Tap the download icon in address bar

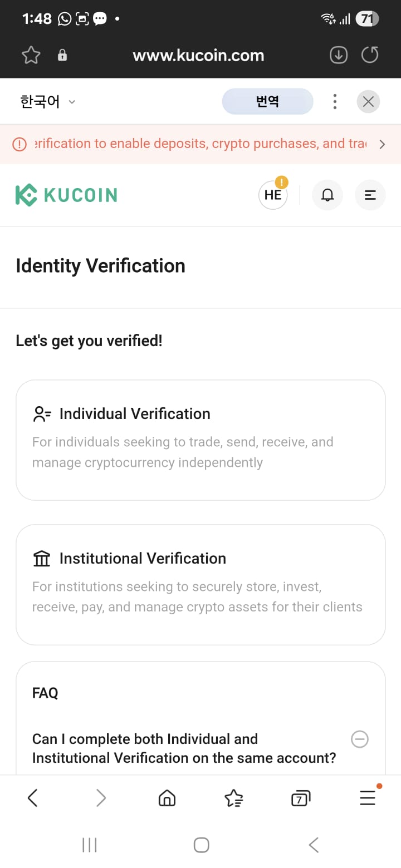point(339,55)
